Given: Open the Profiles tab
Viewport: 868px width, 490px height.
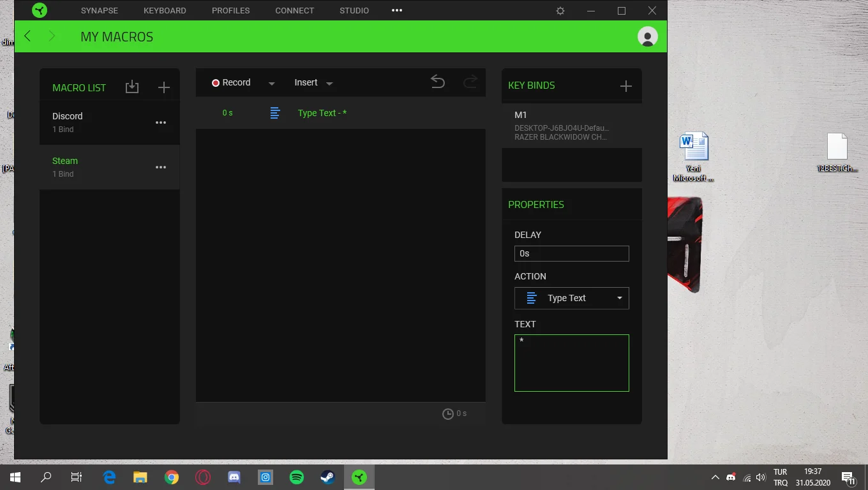Looking at the screenshot, I should coord(231,10).
